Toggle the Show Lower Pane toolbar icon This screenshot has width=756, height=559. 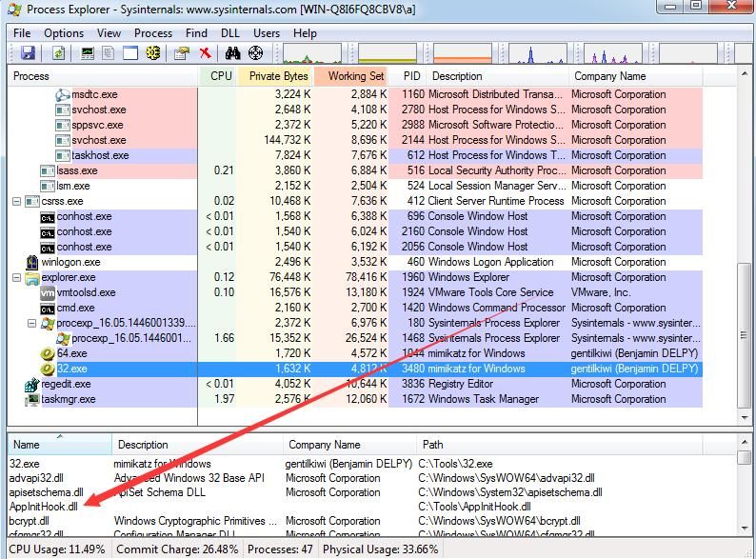click(x=130, y=53)
